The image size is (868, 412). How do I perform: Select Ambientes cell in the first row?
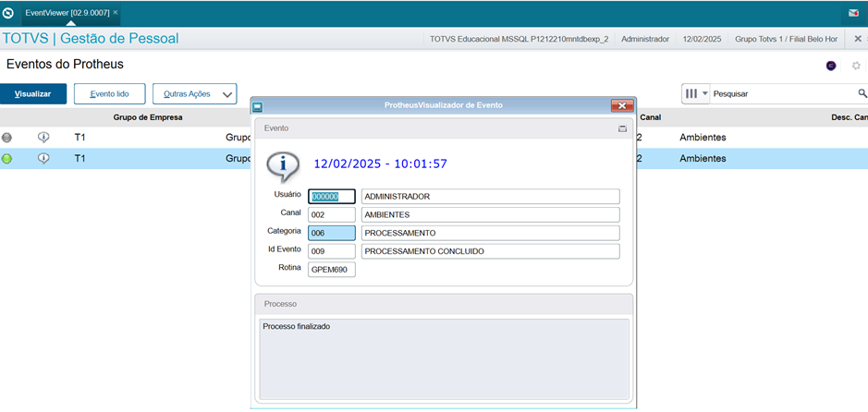click(703, 137)
